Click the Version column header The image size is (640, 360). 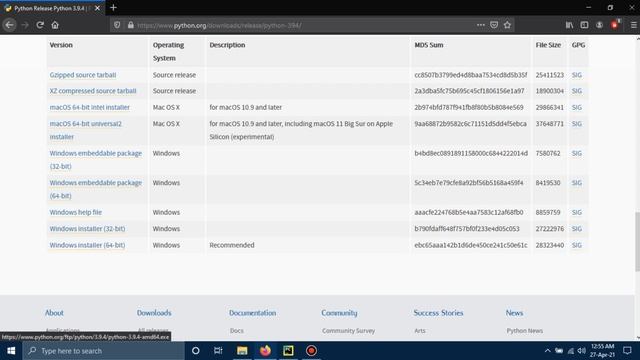tap(61, 45)
